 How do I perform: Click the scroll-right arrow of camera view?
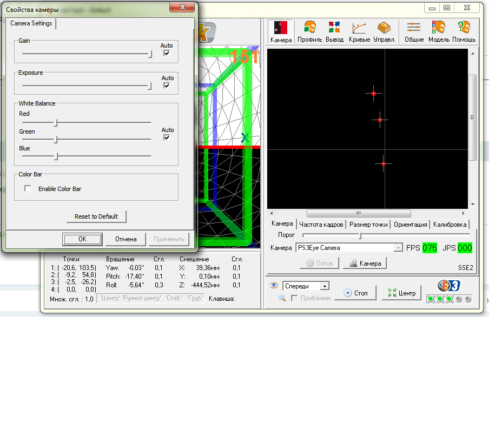[x=463, y=213]
